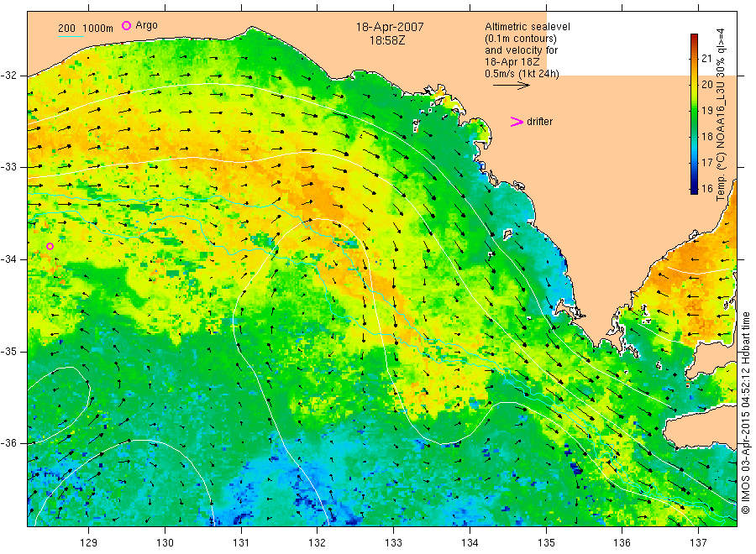Click the 'Altimetric sealevel' caption line
This screenshot has height=554, width=756.
click(x=527, y=27)
